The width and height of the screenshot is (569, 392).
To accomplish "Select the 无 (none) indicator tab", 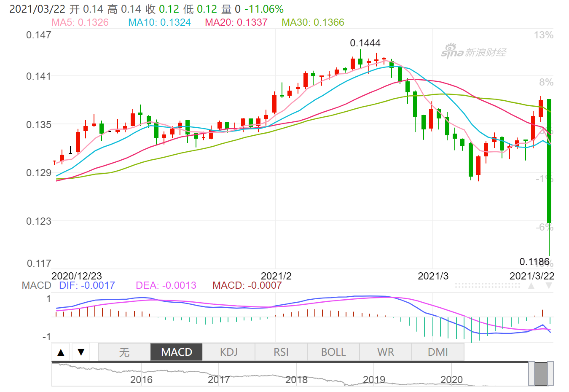I will [x=124, y=352].
